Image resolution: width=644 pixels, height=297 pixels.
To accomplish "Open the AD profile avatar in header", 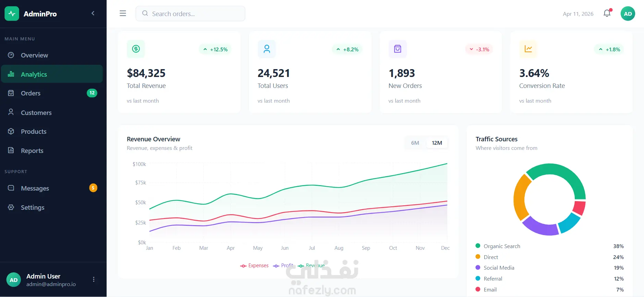I will pyautogui.click(x=628, y=14).
